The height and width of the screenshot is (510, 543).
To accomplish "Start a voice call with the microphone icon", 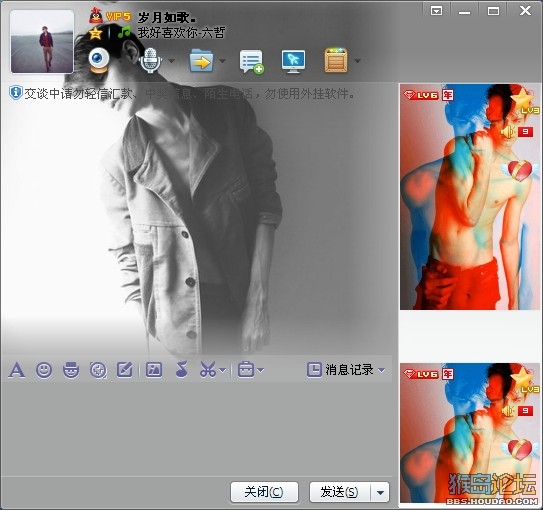I will 150,61.
